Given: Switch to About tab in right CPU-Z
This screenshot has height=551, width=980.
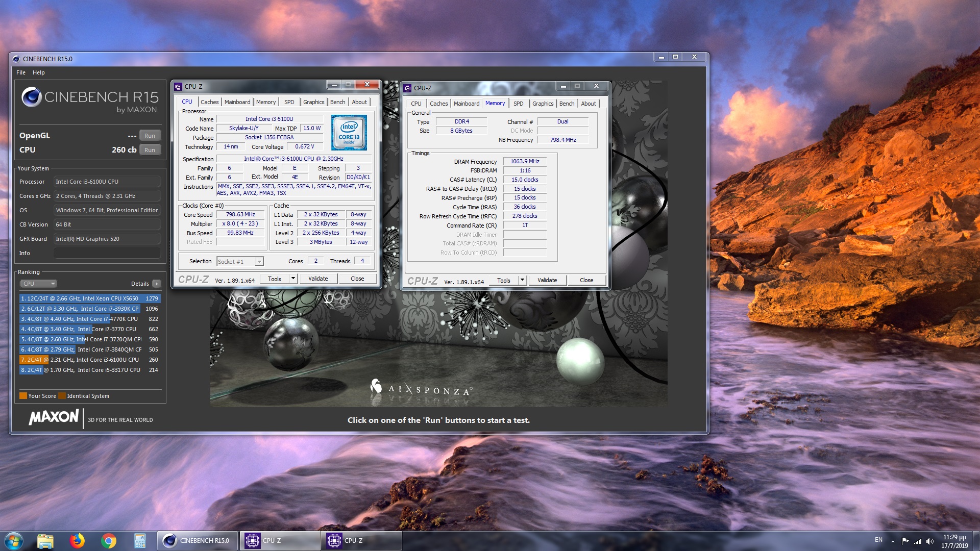Looking at the screenshot, I should pos(589,104).
